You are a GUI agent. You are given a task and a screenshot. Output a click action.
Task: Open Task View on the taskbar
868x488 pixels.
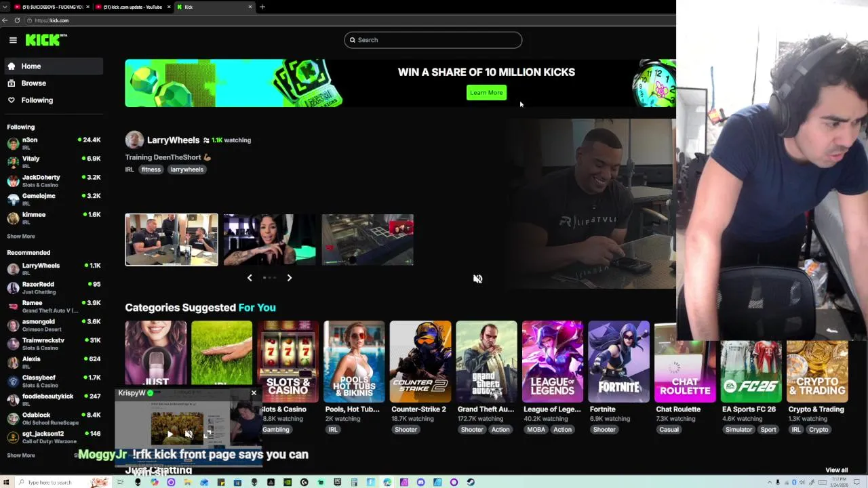click(120, 483)
